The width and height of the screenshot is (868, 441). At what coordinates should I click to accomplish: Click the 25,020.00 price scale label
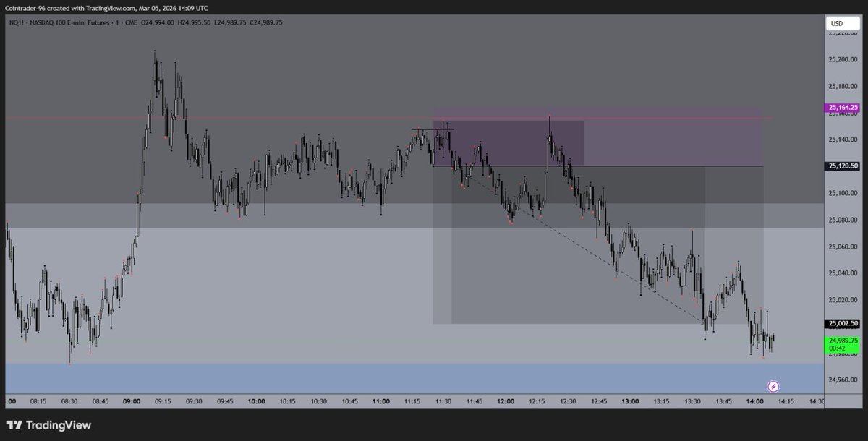point(842,299)
